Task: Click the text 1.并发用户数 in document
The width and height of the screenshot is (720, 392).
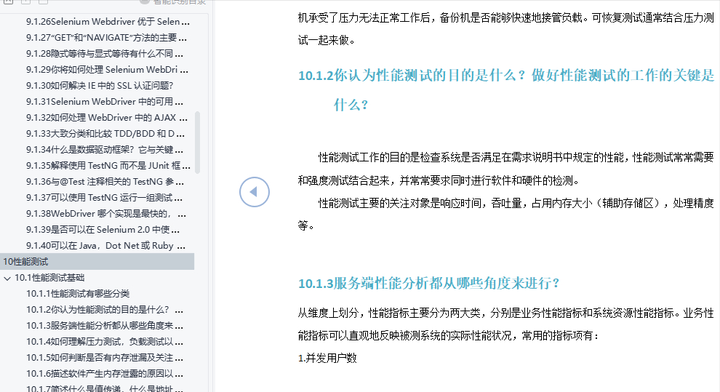Action: (327, 358)
